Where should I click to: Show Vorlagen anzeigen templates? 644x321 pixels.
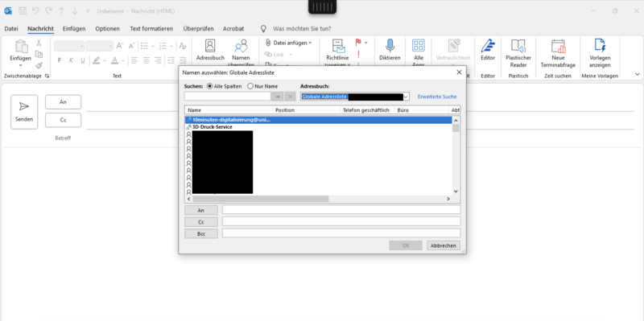600,53
